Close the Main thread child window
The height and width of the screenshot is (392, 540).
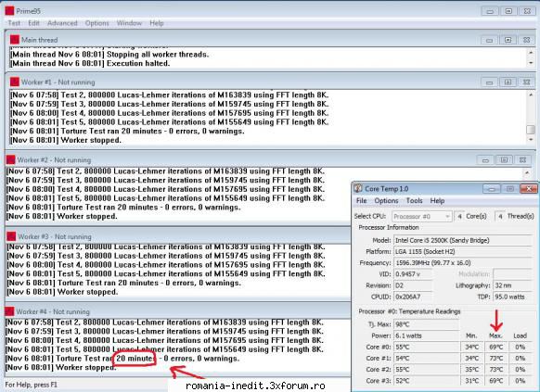[527, 40]
